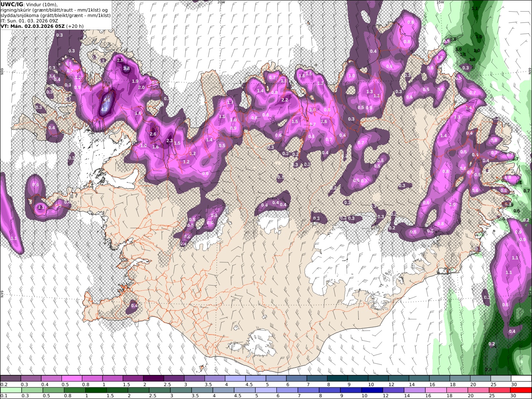Select upper legend swatch between 3.5 and 4
The height and width of the screenshot is (399, 532).
pyautogui.click(x=215, y=379)
